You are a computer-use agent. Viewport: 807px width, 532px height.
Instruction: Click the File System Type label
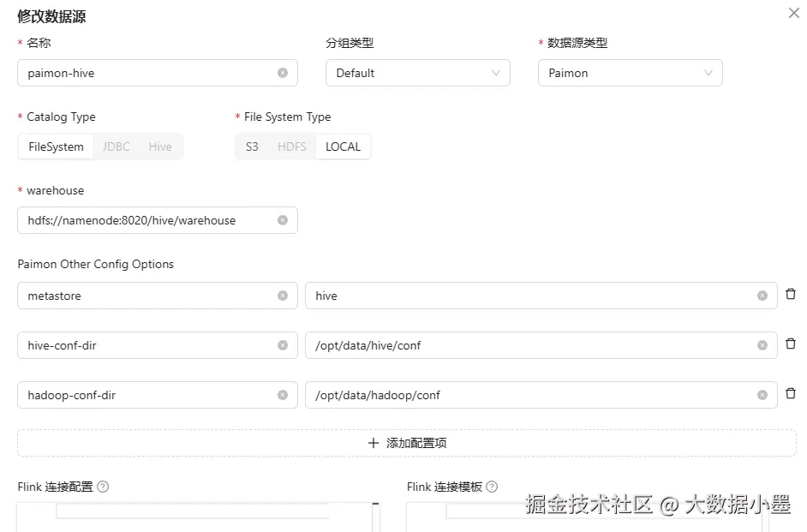coord(287,117)
